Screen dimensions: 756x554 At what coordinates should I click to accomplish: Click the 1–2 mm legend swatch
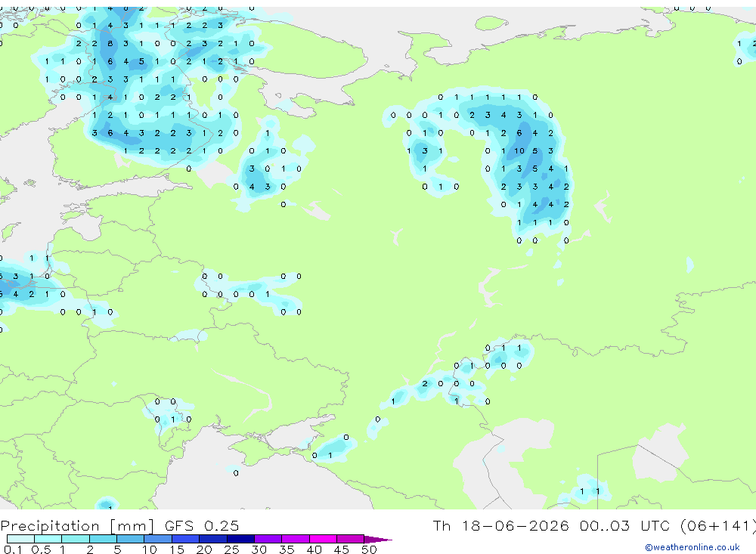[x=76, y=539]
